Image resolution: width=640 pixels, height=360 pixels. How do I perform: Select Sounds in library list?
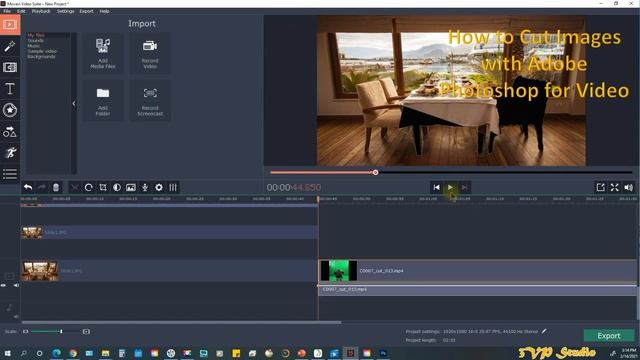(x=36, y=40)
